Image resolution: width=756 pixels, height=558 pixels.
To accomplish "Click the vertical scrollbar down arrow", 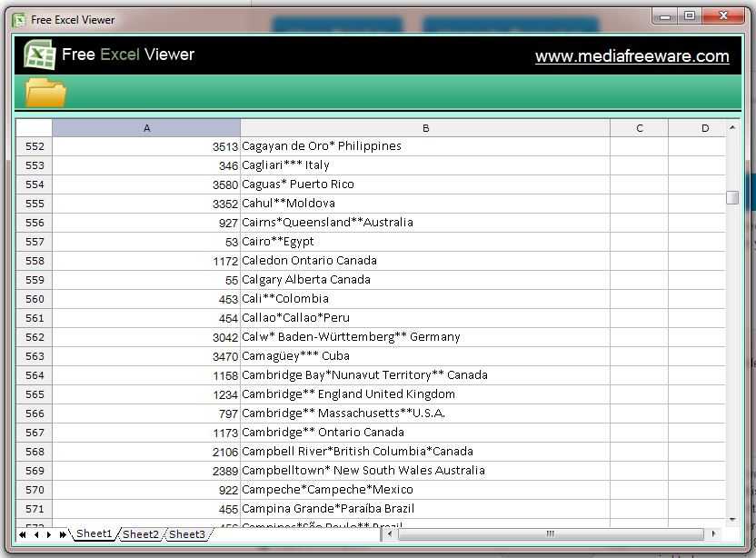I will [732, 519].
